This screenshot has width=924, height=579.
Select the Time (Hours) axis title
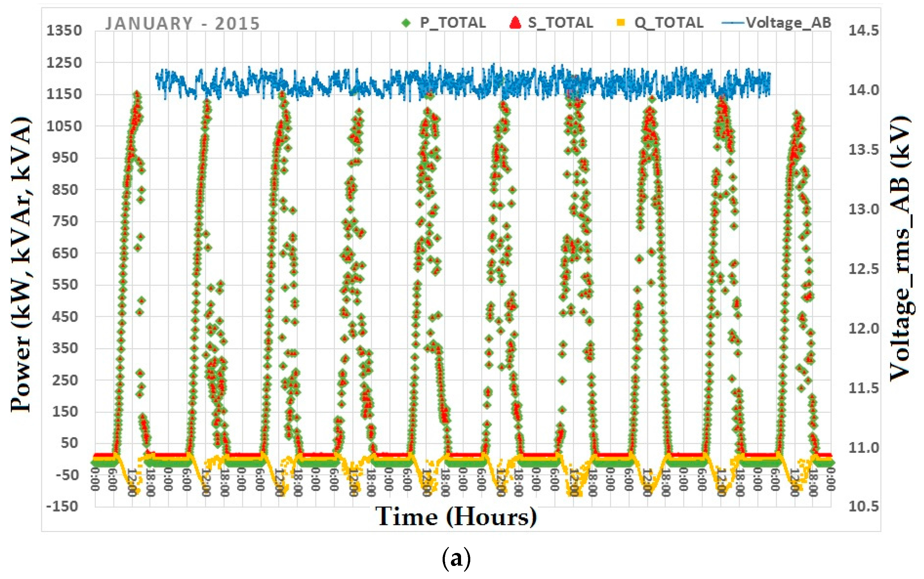click(x=456, y=517)
